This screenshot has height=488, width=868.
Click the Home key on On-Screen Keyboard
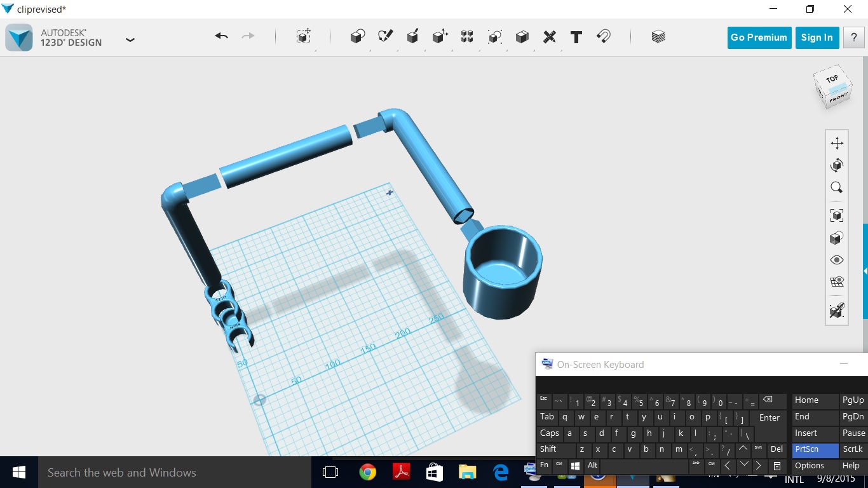[x=815, y=401]
